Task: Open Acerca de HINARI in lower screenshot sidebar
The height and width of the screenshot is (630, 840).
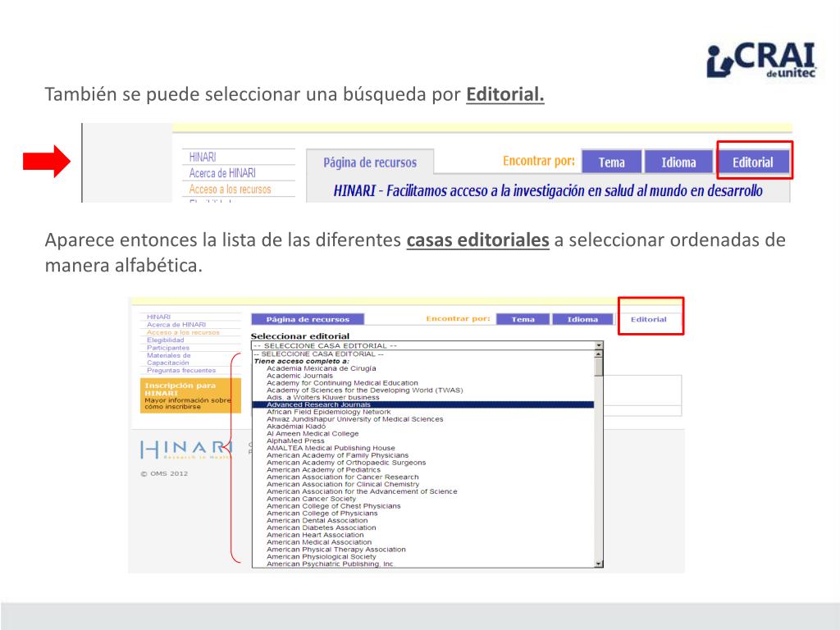Action: pos(176,325)
